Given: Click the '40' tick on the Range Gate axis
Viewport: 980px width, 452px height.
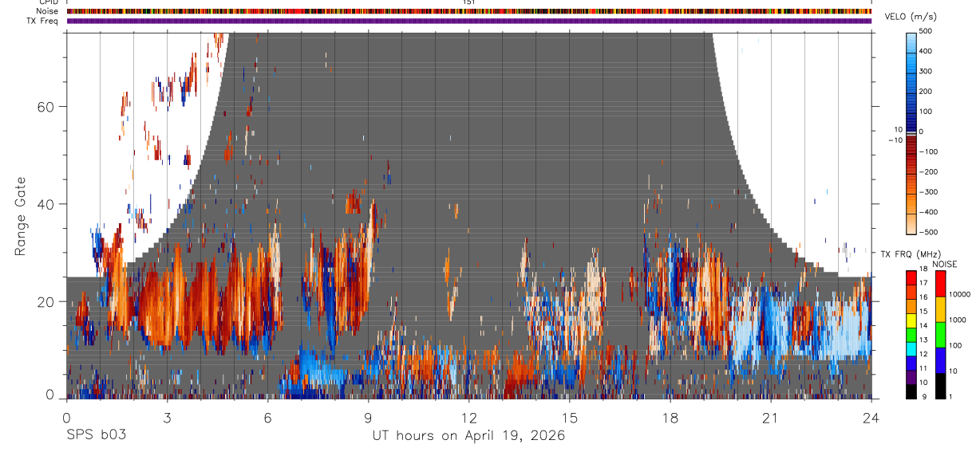Looking at the screenshot, I should (46, 204).
